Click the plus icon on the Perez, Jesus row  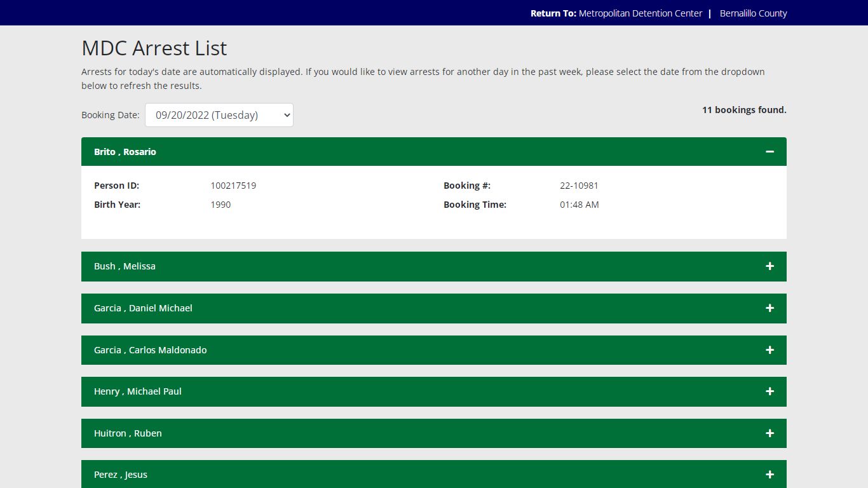[770, 475]
